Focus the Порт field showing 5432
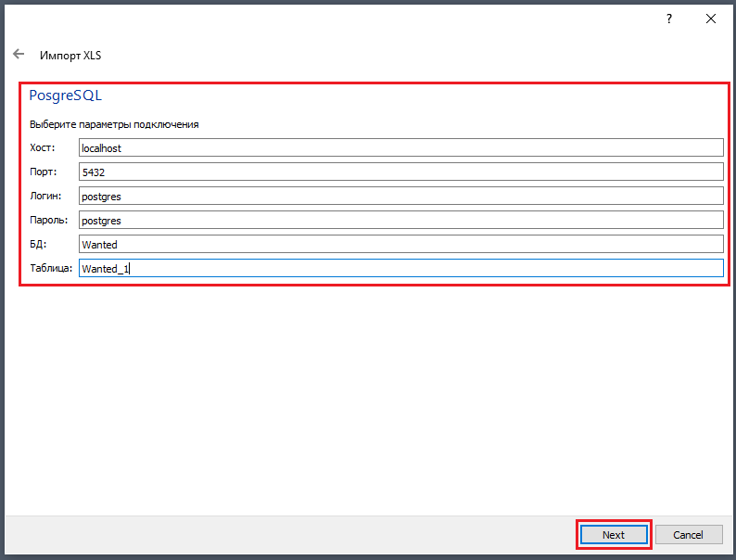 [400, 172]
